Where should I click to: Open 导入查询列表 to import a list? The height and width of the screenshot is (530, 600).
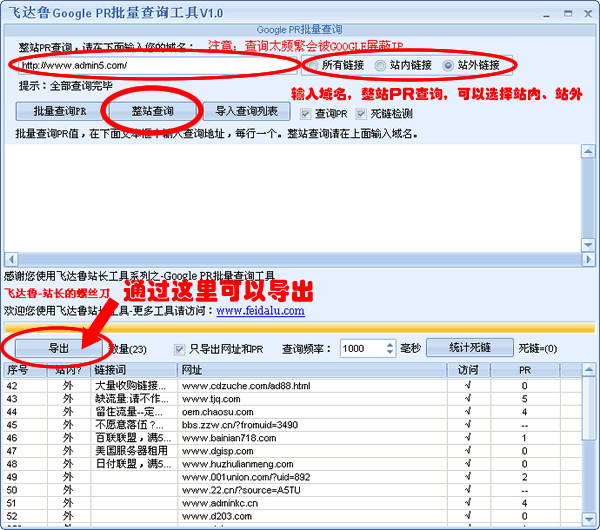pyautogui.click(x=247, y=111)
